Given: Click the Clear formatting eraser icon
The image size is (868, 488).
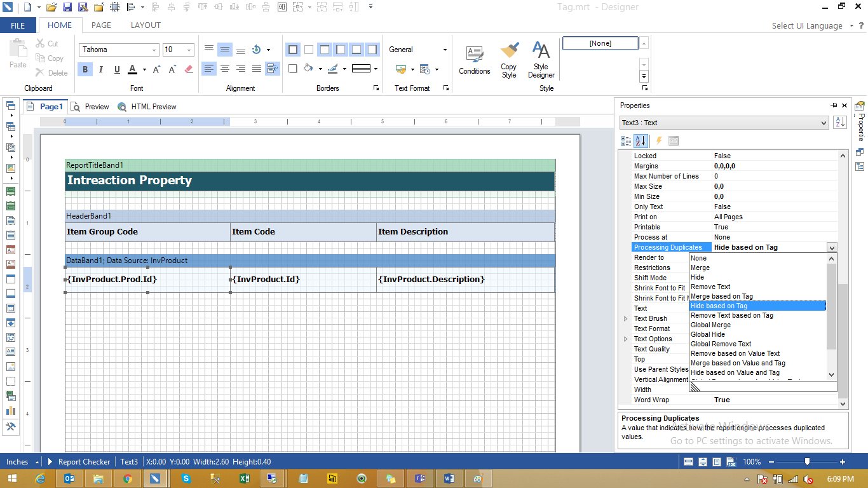Looking at the screenshot, I should tap(188, 69).
